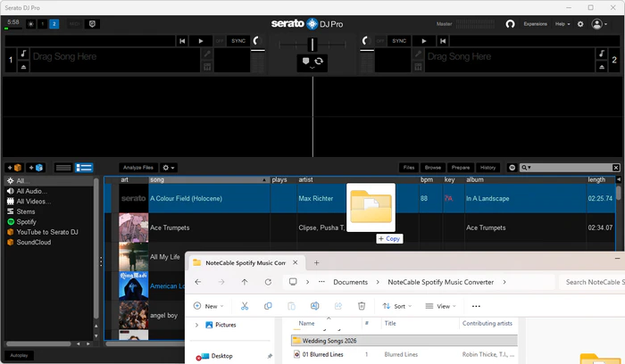Play deck 1

click(x=201, y=41)
